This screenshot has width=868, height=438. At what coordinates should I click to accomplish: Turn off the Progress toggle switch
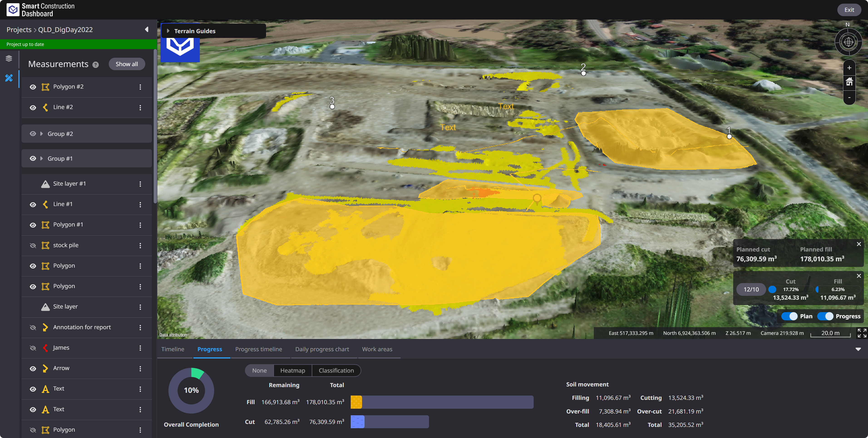tap(825, 316)
